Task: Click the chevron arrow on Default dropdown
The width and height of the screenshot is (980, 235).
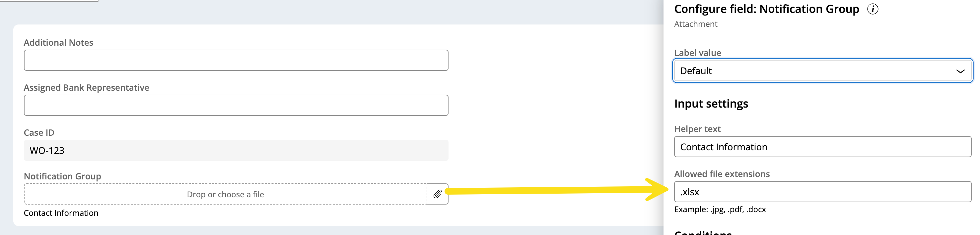Action: 960,71
